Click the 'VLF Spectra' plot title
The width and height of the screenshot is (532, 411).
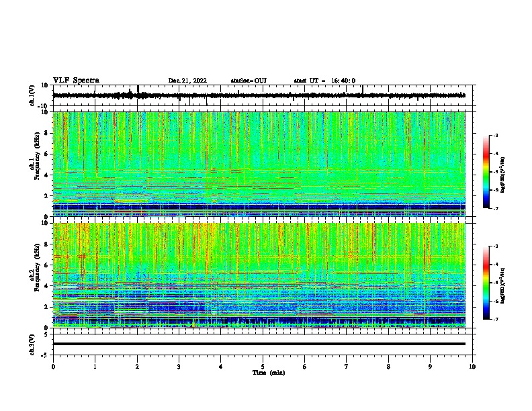coord(76,81)
